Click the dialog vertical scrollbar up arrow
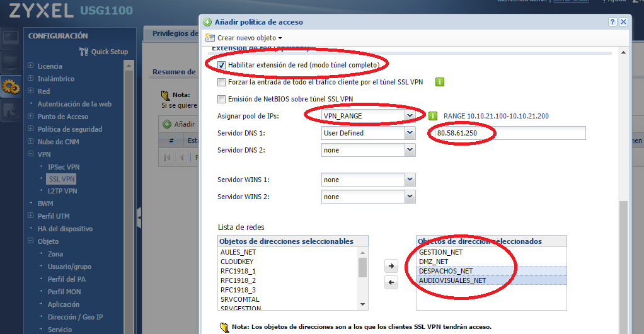Viewport: 644px width, 334px height. [x=623, y=53]
